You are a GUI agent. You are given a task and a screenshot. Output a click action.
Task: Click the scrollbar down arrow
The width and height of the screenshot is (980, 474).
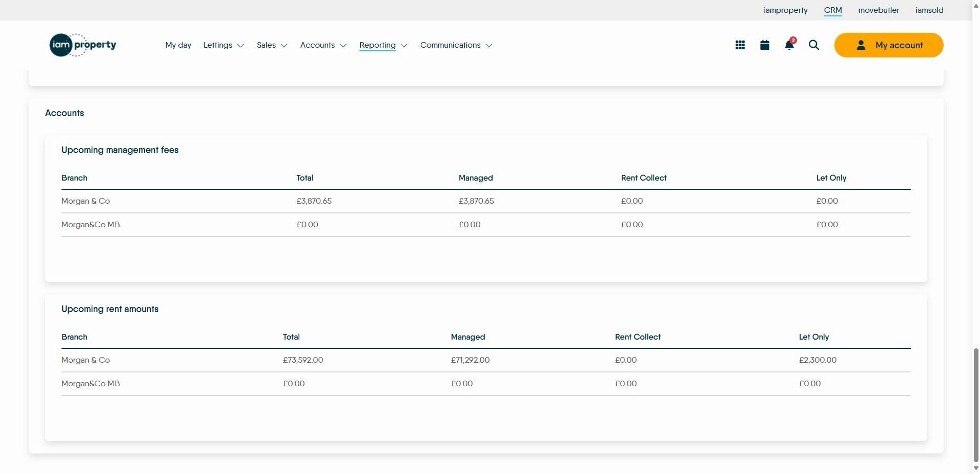point(975,468)
